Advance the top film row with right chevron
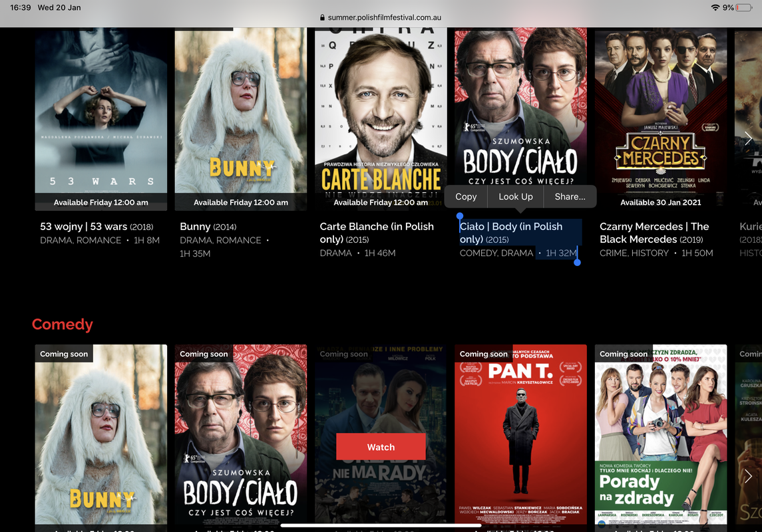Viewport: 762px width, 532px height. (749, 139)
